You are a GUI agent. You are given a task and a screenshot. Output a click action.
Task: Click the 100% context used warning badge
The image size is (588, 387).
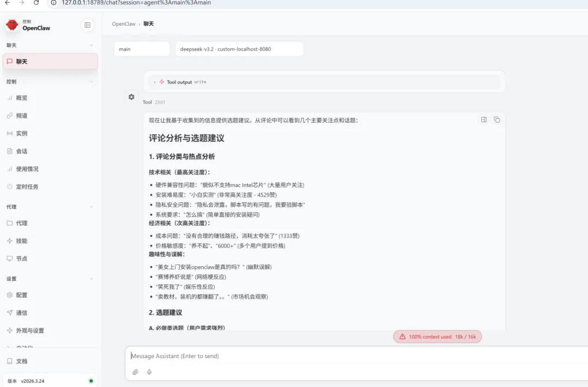click(x=437, y=337)
